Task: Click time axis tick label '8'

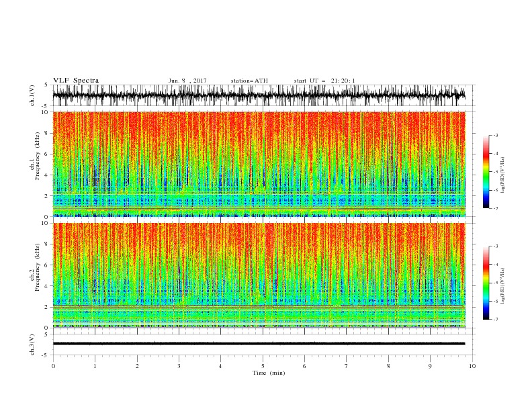Action: tap(388, 366)
